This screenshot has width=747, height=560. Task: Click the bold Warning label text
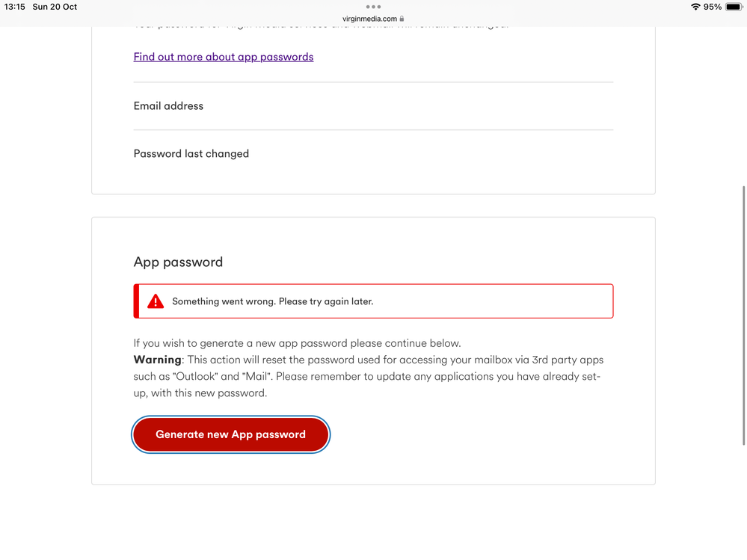[157, 360]
